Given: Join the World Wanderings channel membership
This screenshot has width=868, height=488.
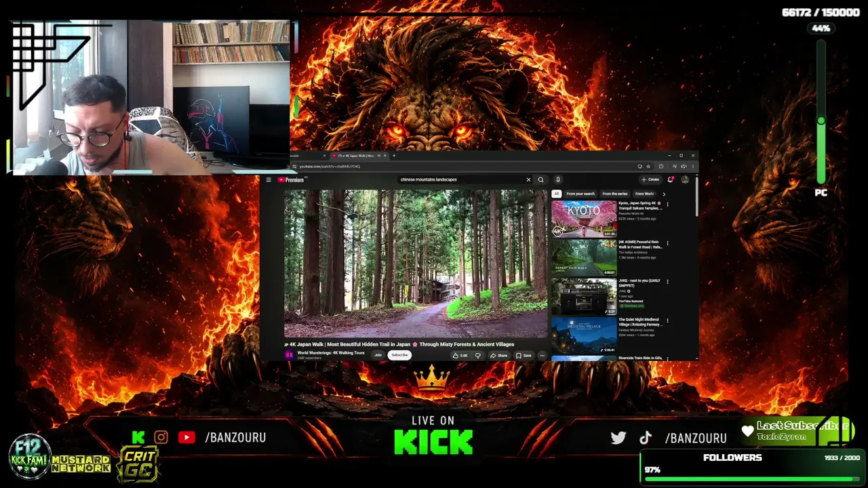Looking at the screenshot, I should pos(378,355).
